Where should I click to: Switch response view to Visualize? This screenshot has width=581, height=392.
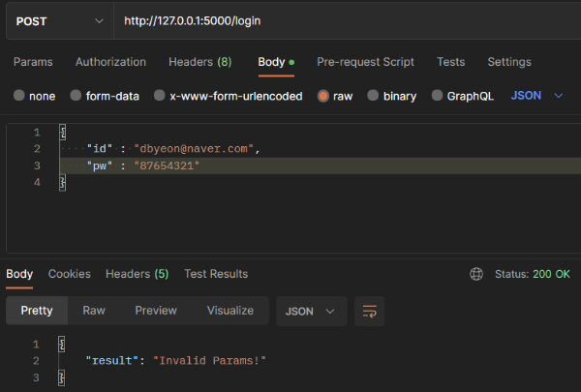[230, 311]
